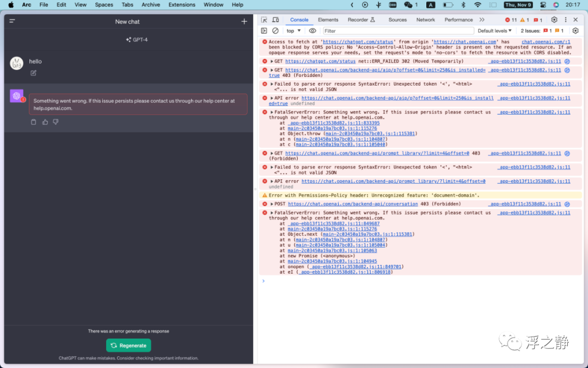
Task: Open the main-2c03450a19a7bc03.js:1:105063 stack link
Action: pyautogui.click(x=332, y=250)
